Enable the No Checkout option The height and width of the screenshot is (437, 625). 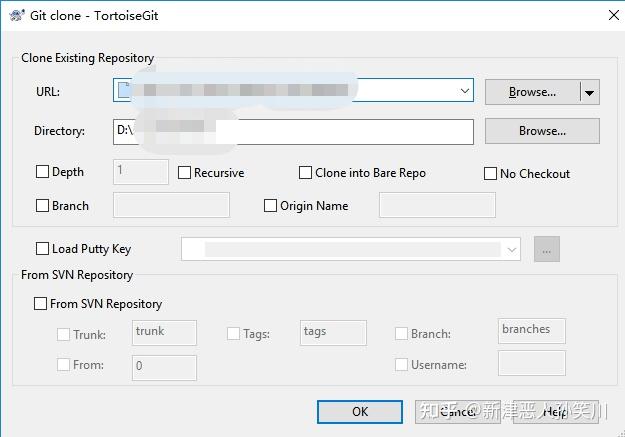(490, 174)
